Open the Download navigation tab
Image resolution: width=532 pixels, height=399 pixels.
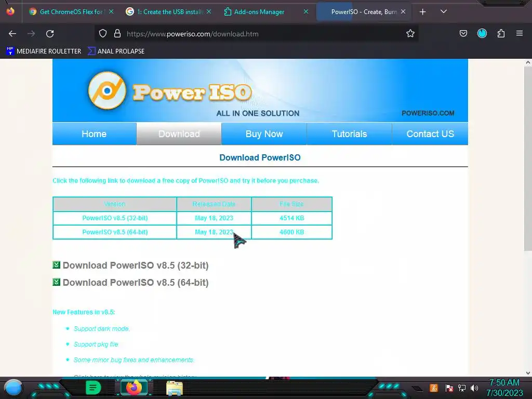coord(179,134)
